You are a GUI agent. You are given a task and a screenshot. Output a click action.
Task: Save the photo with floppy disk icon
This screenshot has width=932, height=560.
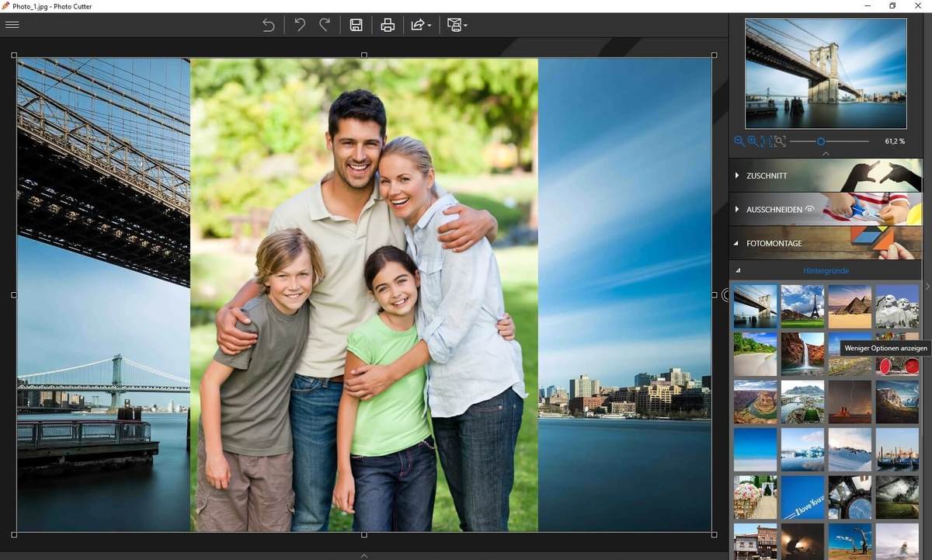pos(356,25)
